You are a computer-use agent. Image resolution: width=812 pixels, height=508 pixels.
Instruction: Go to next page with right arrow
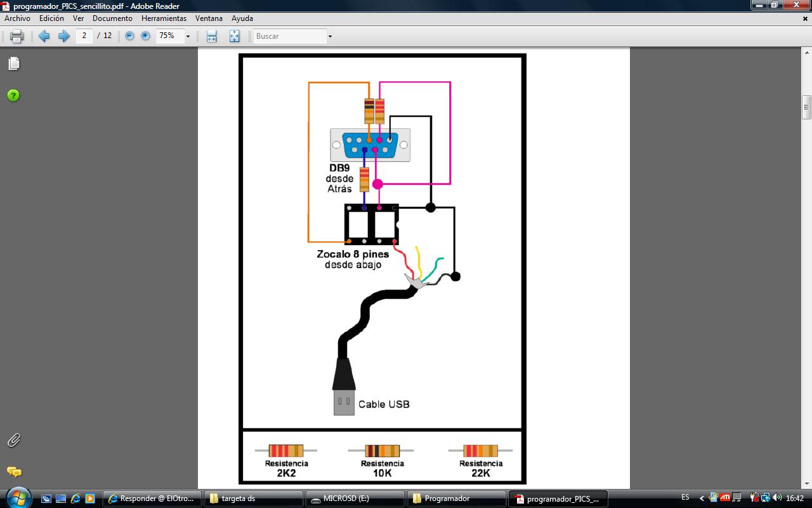tap(63, 36)
